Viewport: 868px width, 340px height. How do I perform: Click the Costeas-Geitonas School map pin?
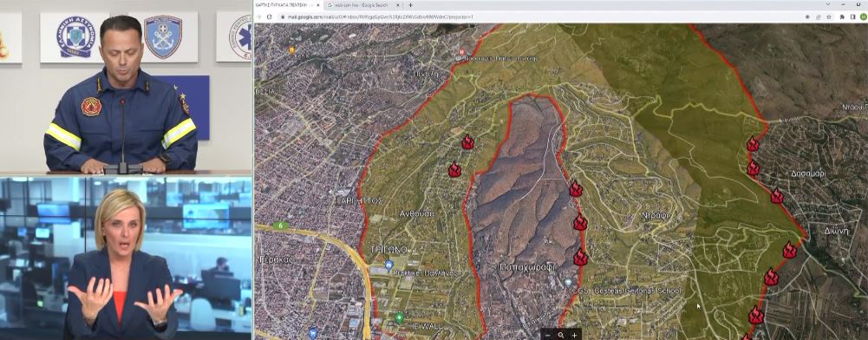point(568,283)
